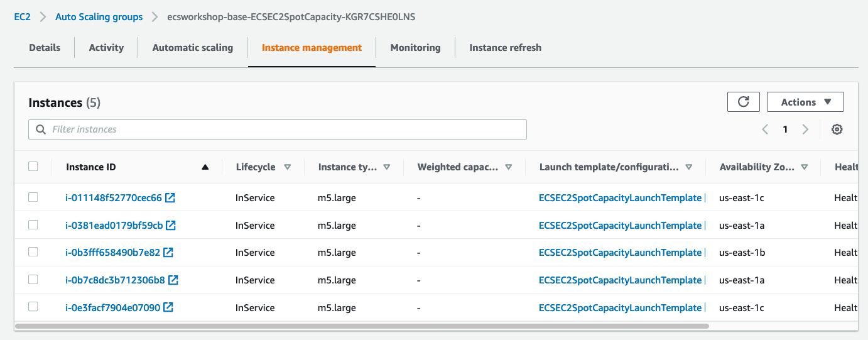The width and height of the screenshot is (868, 340).
Task: Select checkbox for instance i-0e3facf7904e07090
Action: 33,307
